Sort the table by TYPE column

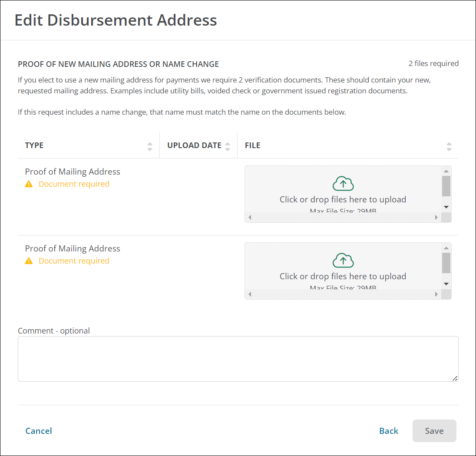[x=150, y=146]
